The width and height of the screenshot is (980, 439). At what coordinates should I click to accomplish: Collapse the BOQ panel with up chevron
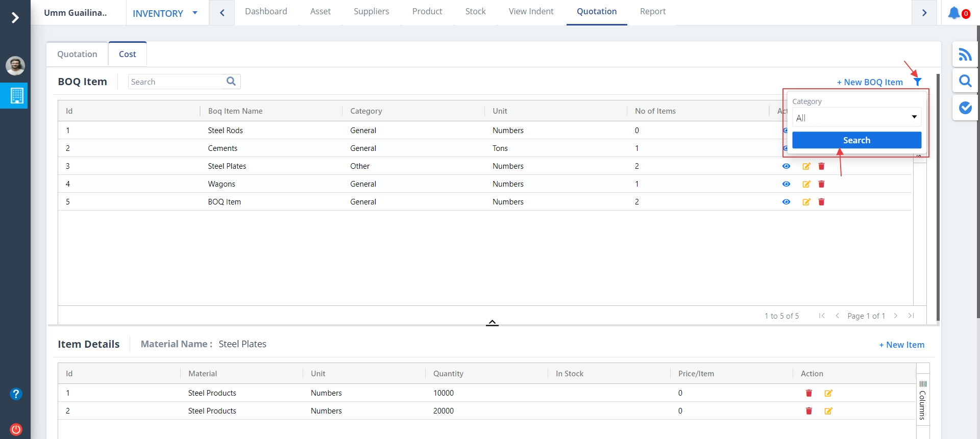[492, 323]
